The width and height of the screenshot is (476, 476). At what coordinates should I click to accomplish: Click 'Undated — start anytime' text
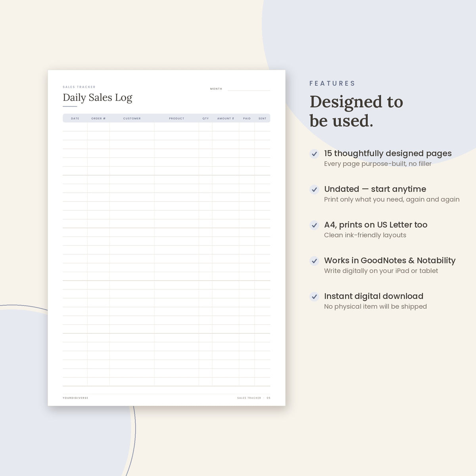pyautogui.click(x=375, y=189)
